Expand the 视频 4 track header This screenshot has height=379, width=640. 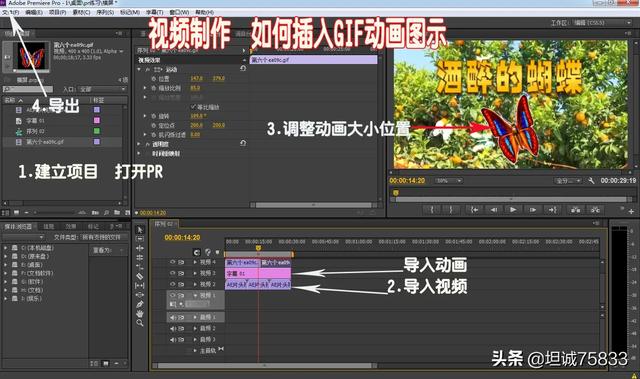[x=195, y=262]
